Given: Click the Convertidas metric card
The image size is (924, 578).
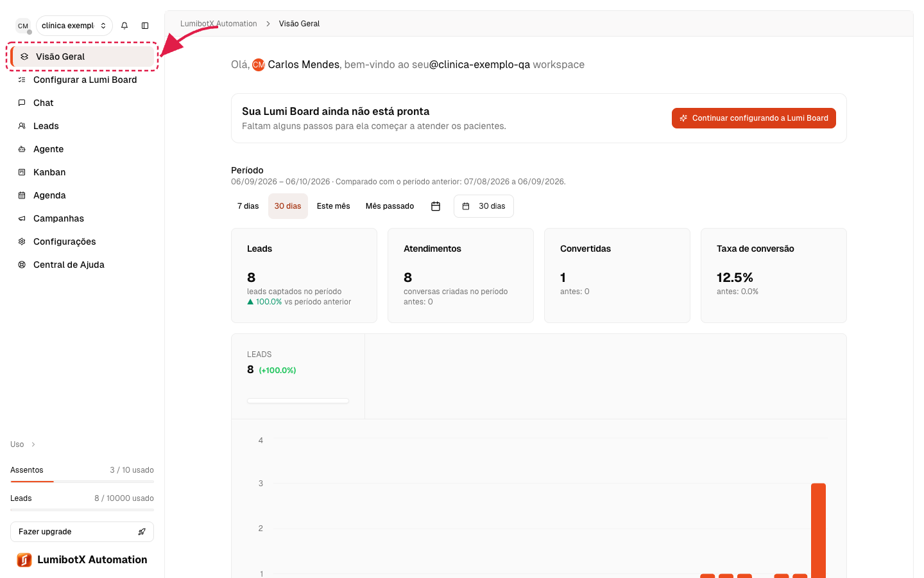Looking at the screenshot, I should coord(617,276).
